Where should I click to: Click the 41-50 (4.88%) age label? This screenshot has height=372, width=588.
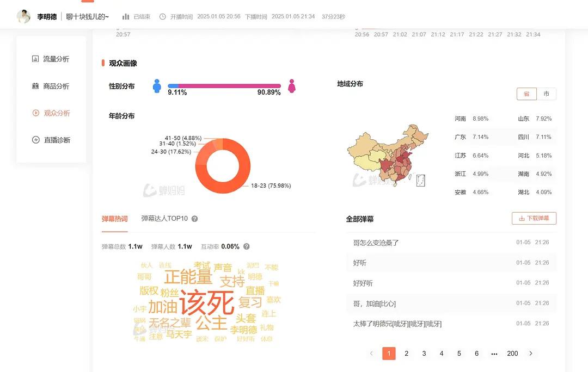(x=183, y=138)
